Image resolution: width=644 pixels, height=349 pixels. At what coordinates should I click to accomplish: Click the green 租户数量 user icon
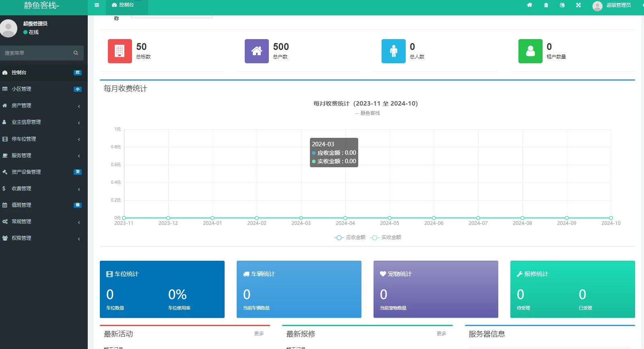point(530,51)
